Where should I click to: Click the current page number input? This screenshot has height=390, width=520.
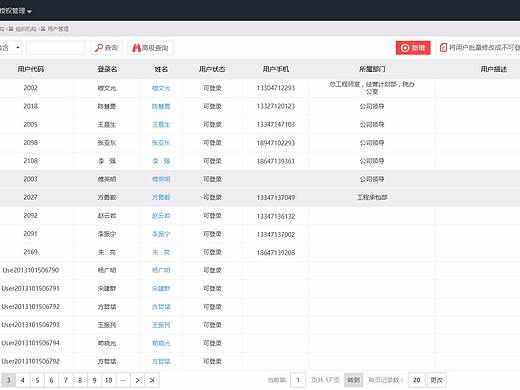[298, 380]
